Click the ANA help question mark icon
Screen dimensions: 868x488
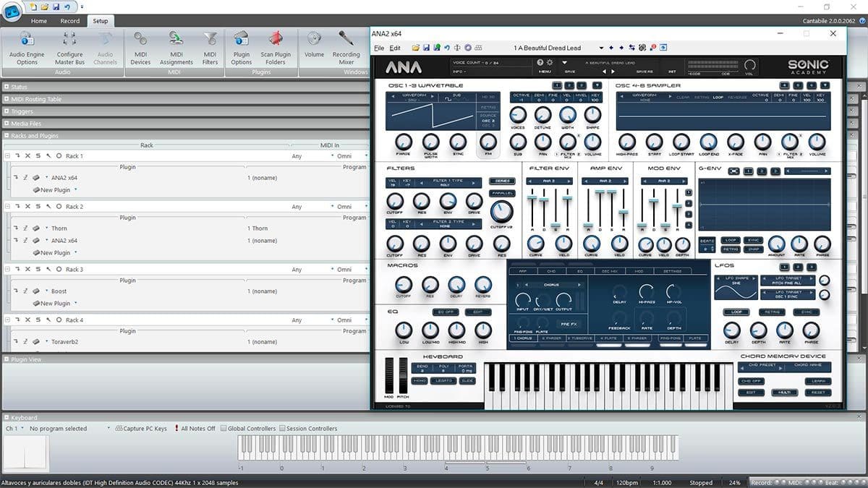tap(540, 63)
